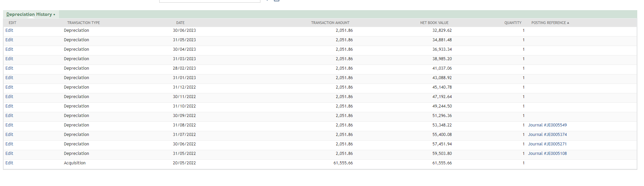This screenshot has width=644, height=186.
Task: Edit the 31/05/2023 depreciation row
Action: point(9,40)
